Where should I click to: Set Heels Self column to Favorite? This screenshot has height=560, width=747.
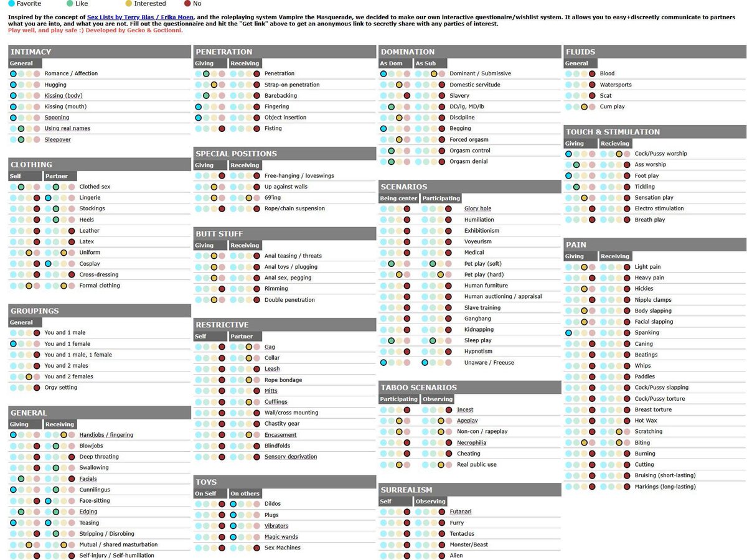point(13,220)
